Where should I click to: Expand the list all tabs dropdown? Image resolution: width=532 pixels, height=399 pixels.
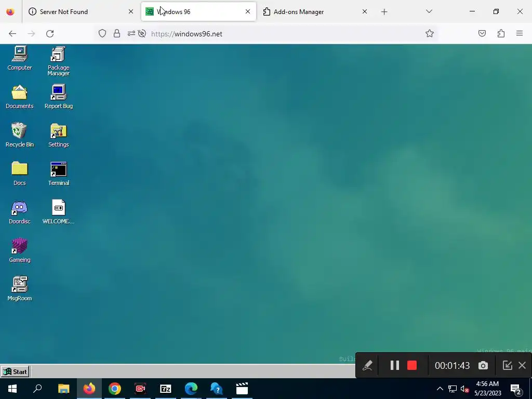pyautogui.click(x=429, y=11)
